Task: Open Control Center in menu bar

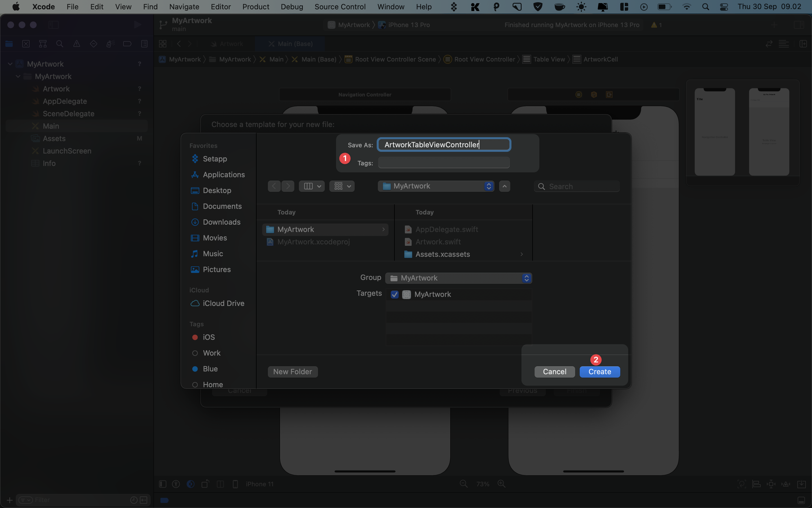Action: pos(724,7)
